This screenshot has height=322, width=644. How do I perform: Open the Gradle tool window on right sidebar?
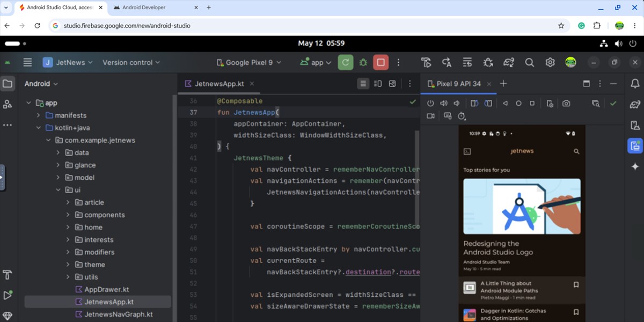pos(635,104)
